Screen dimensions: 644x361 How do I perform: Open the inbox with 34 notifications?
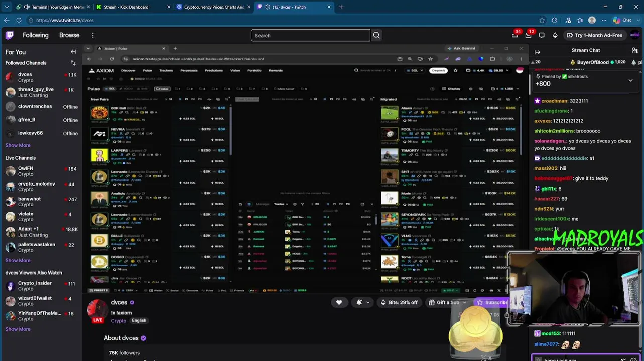[x=515, y=35]
